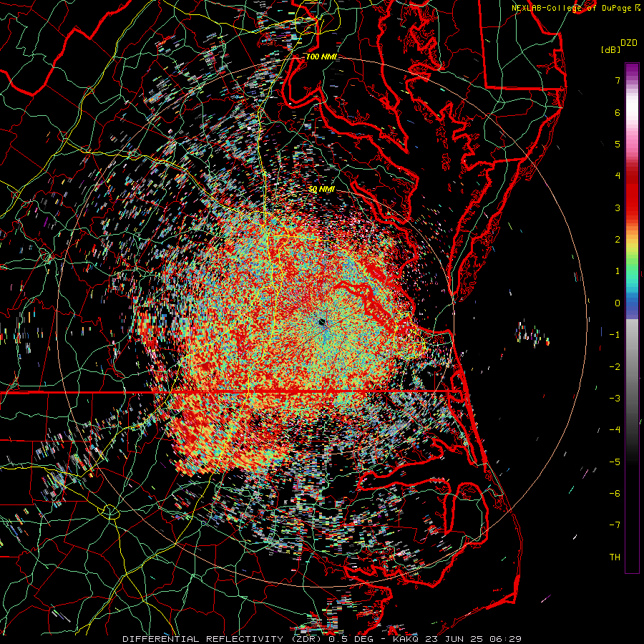
Task: Click the 50 NMI range ring label
Action: 321,189
